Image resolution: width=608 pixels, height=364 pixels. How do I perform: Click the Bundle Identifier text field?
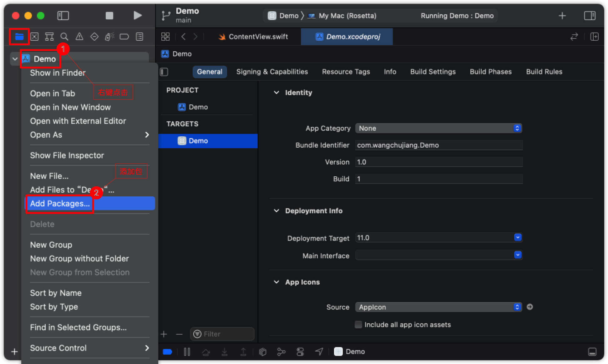(x=438, y=145)
